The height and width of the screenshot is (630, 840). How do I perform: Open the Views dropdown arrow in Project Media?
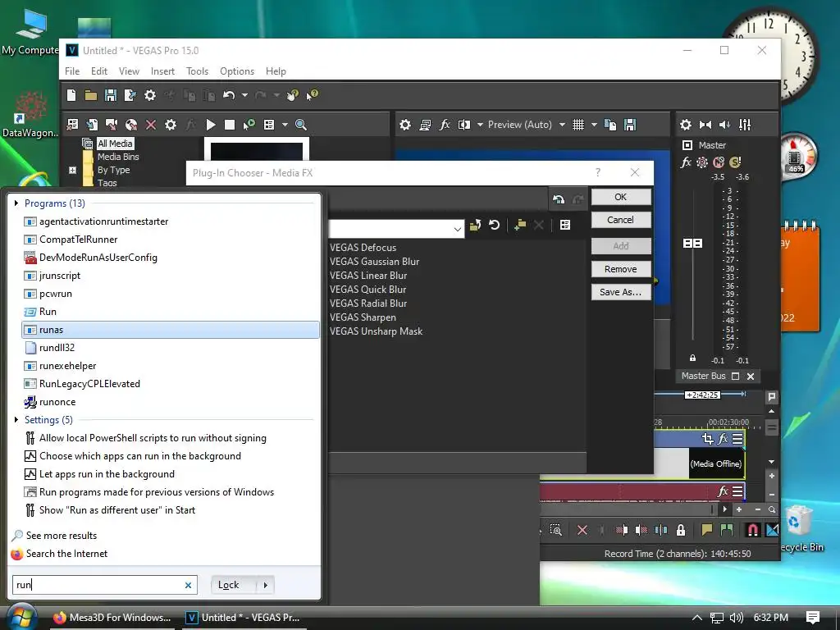coord(285,125)
